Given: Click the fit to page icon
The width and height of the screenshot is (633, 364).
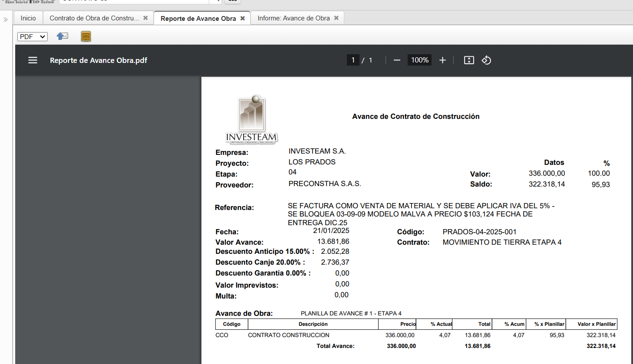Looking at the screenshot, I should (x=469, y=60).
